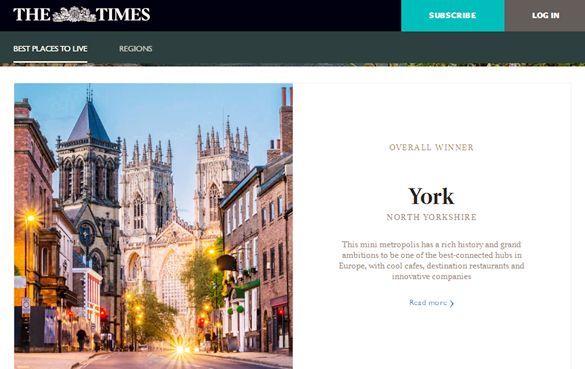Click the mini metropolis description paragraph

pyautogui.click(x=431, y=260)
